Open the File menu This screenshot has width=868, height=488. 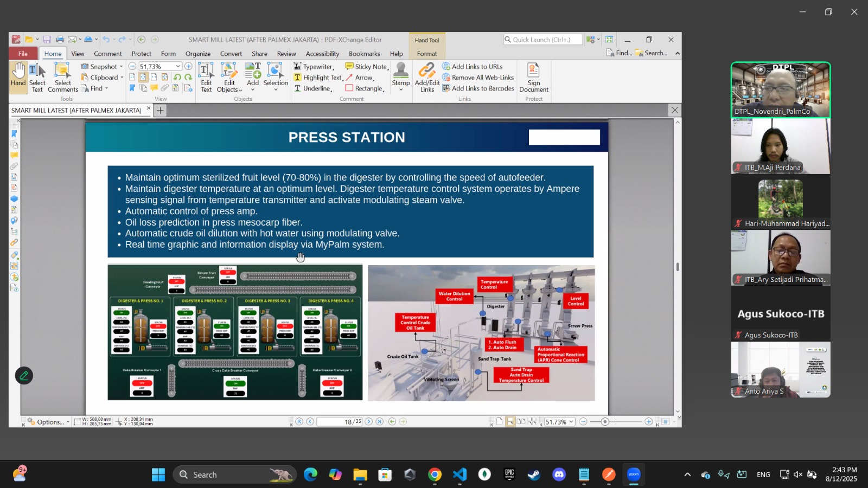[23, 53]
